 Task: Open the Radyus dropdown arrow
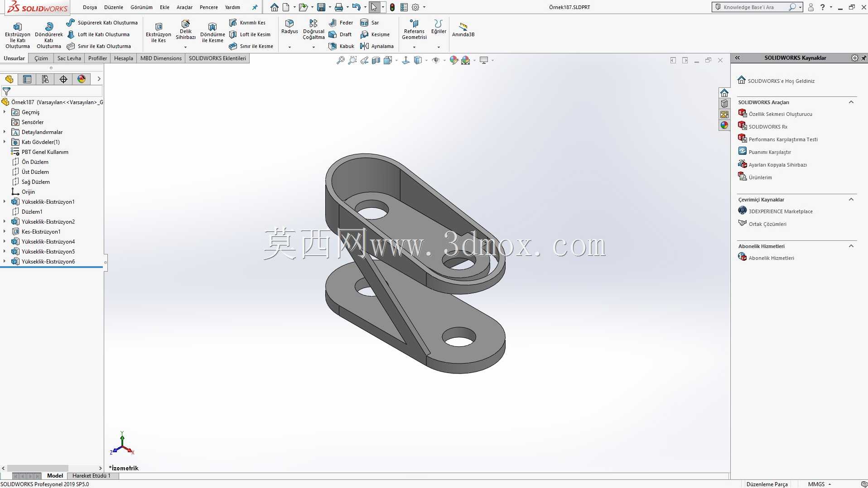289,47
